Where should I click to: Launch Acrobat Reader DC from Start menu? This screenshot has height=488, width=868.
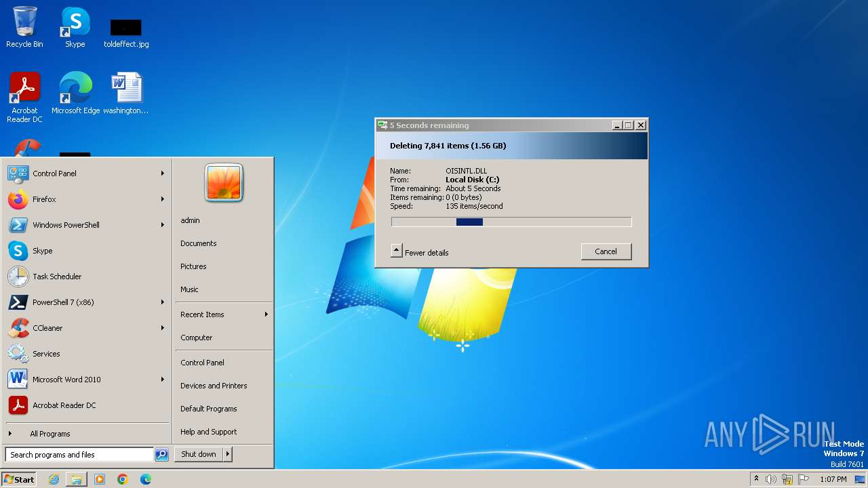87,405
